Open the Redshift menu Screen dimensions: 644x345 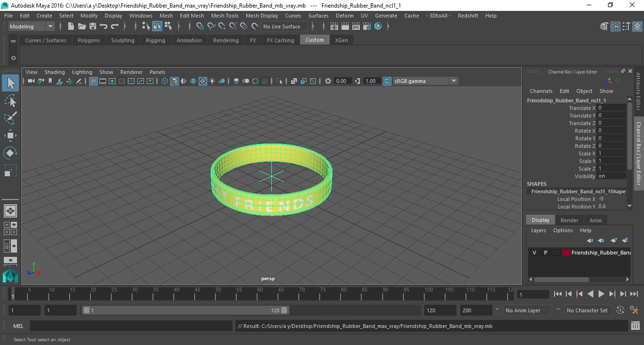pos(468,16)
